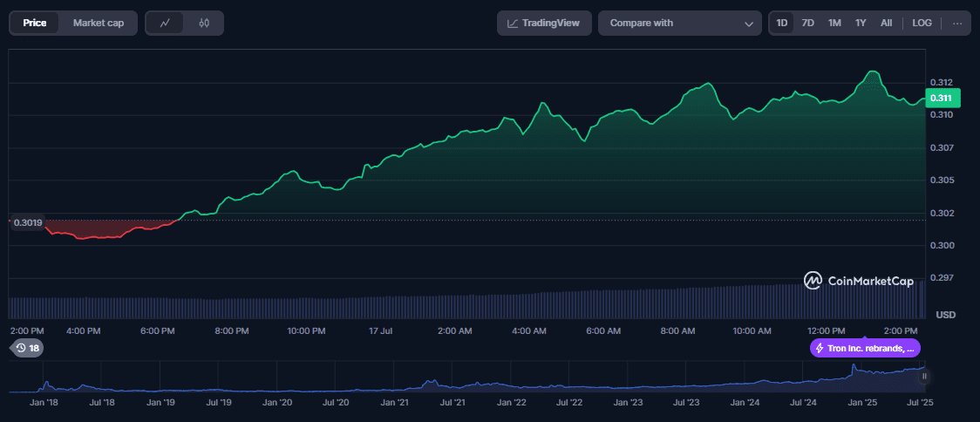980x422 pixels.
Task: Click the 0.312 y-axis value
Action: [942, 83]
